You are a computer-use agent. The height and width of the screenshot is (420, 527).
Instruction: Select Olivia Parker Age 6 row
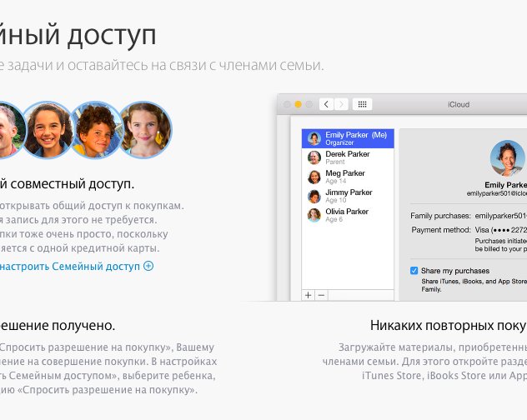348,215
